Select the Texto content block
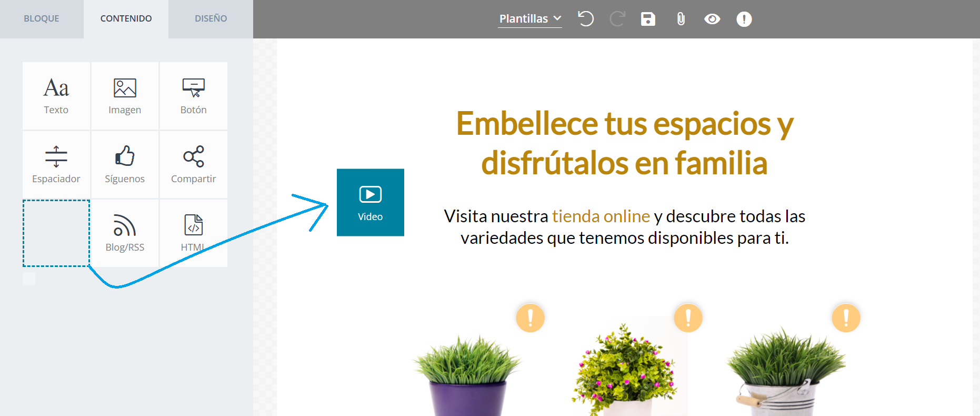 coord(56,96)
